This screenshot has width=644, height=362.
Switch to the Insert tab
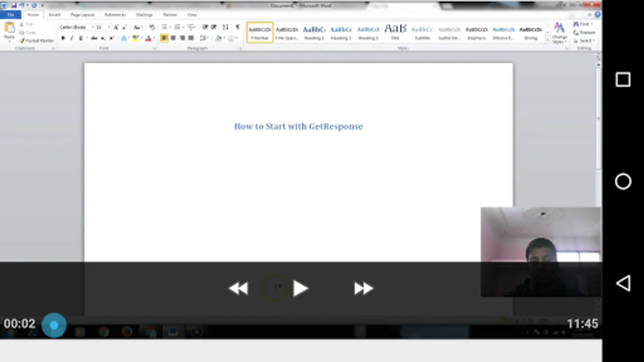54,14
